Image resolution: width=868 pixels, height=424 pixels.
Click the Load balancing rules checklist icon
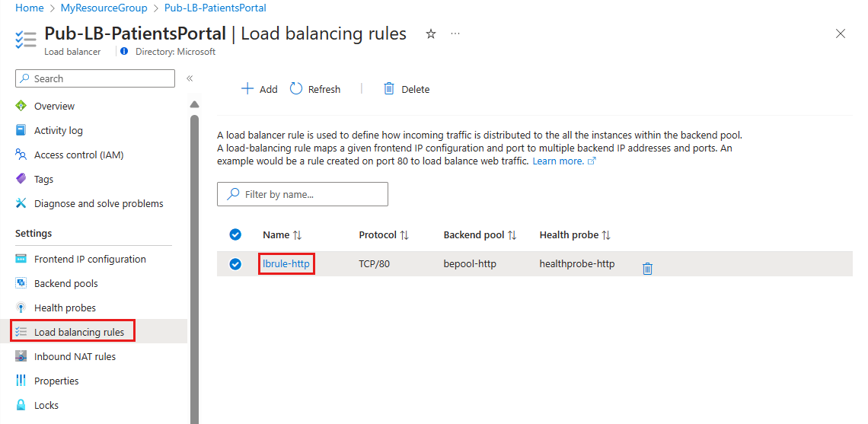coord(21,332)
